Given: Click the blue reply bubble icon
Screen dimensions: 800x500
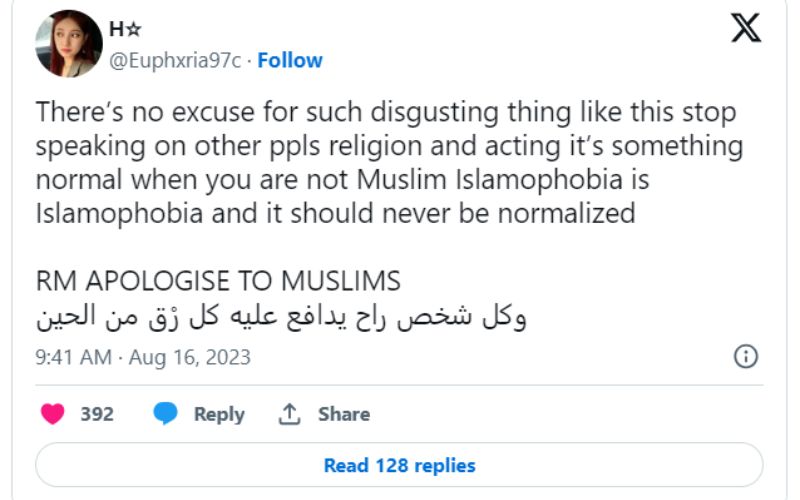Looking at the screenshot, I should click(166, 414).
